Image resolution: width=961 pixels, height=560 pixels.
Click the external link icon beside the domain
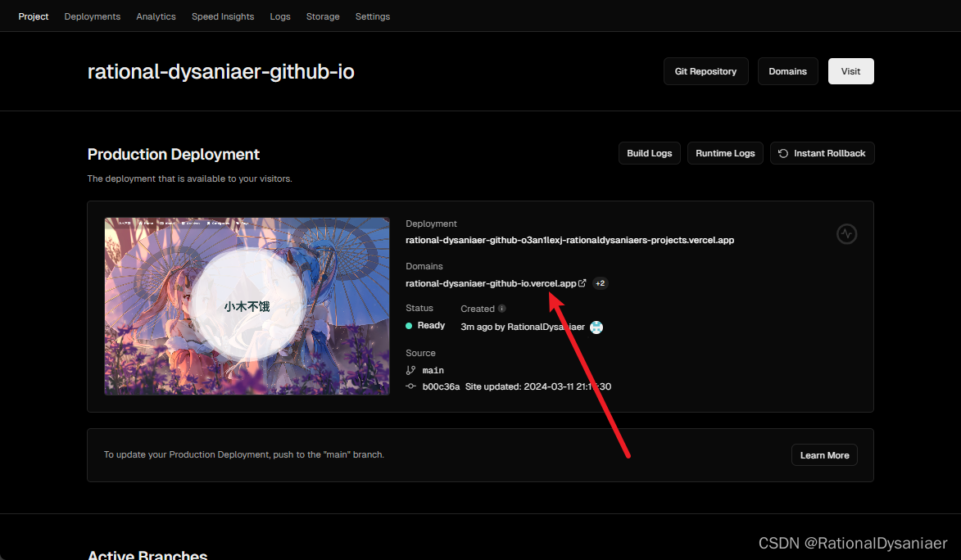tap(582, 283)
